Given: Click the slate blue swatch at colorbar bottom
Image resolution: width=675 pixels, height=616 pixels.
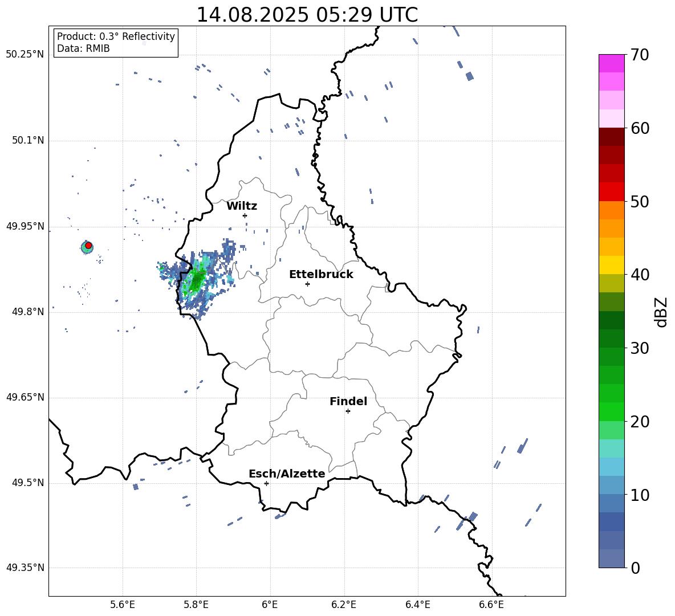Looking at the screenshot, I should click(612, 558).
